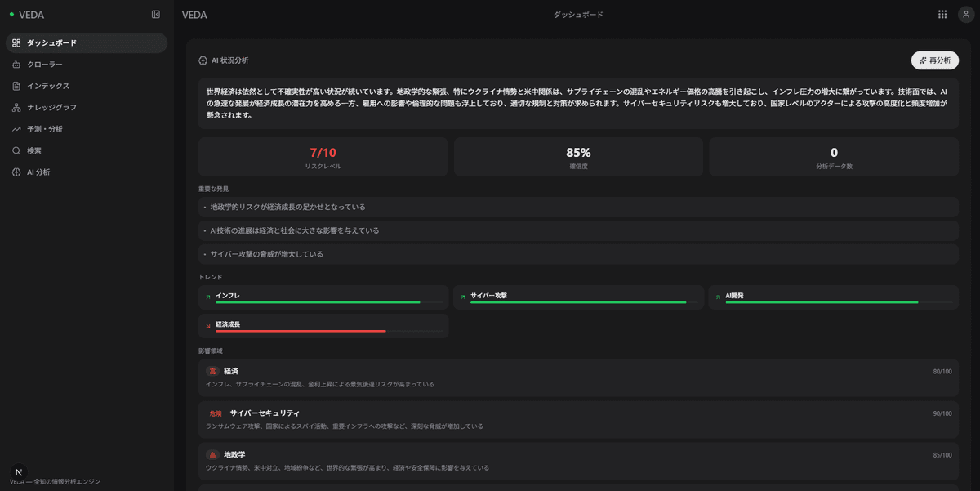Click the 検索 magnifier icon in sidebar
Screen dimensions: 980x491
click(16, 151)
